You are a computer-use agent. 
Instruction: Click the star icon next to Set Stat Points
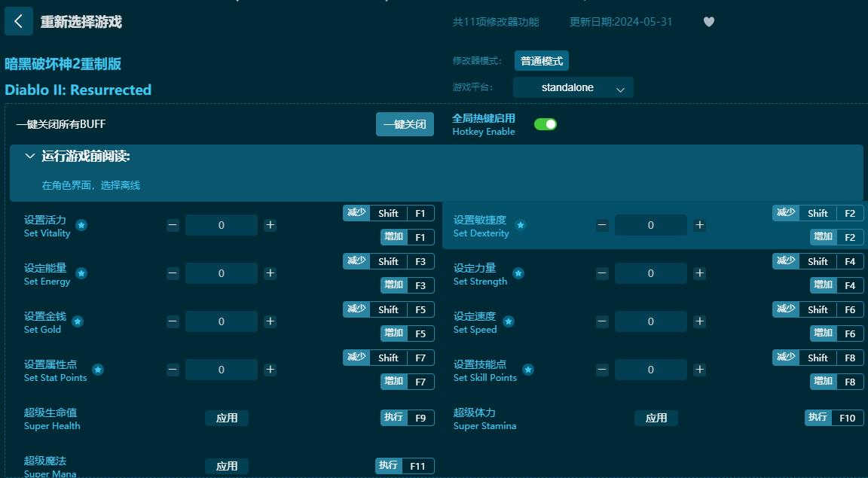[x=97, y=369]
